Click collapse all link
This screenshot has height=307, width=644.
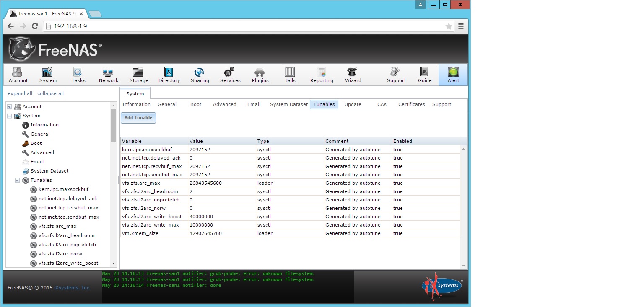point(50,93)
